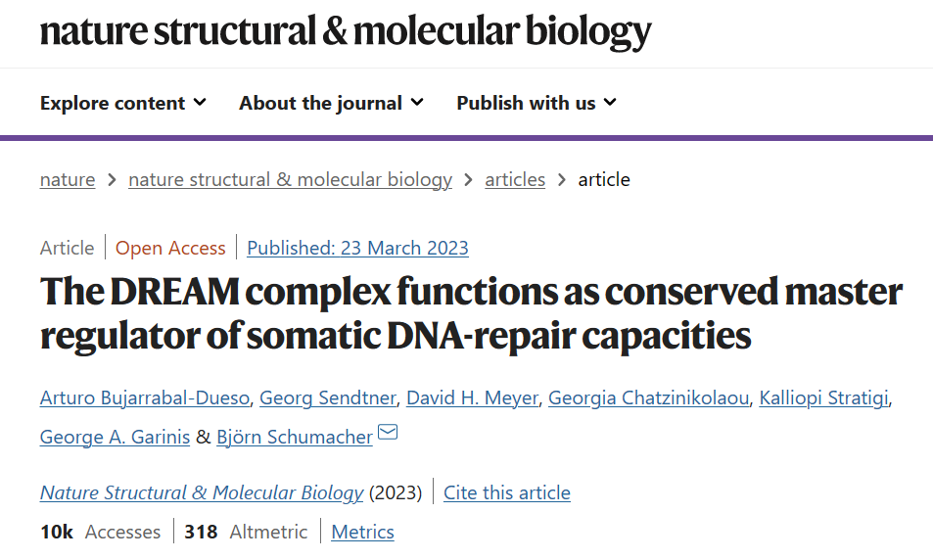Image resolution: width=933 pixels, height=560 pixels.
Task: Open the About the journal menu
Action: [332, 103]
